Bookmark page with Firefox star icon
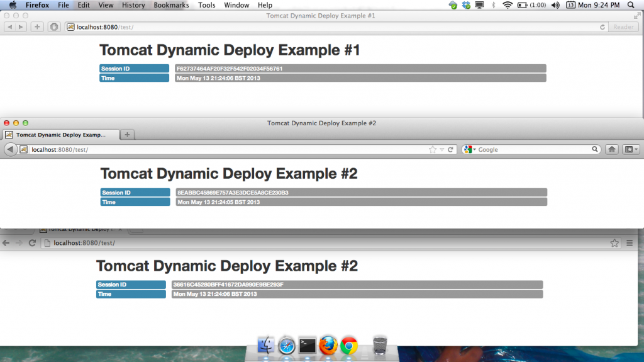This screenshot has width=644, height=362. coord(432,150)
